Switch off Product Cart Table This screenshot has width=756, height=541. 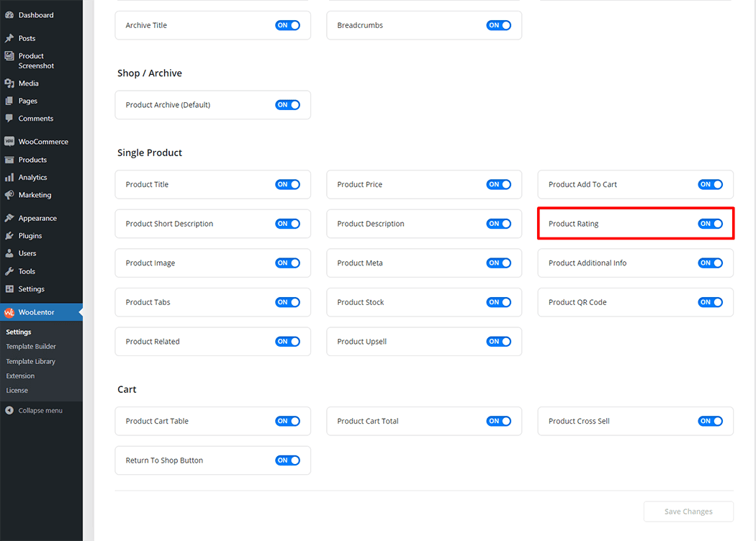click(x=287, y=421)
